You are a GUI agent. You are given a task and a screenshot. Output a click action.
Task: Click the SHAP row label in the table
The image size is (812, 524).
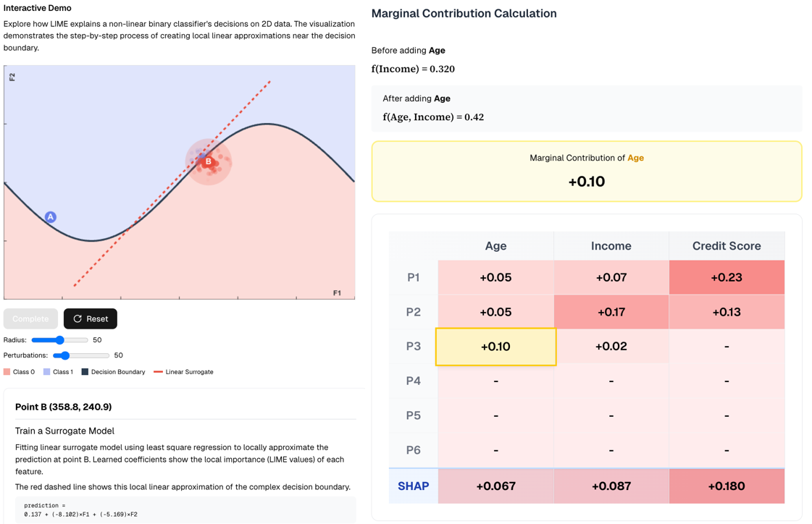click(413, 486)
